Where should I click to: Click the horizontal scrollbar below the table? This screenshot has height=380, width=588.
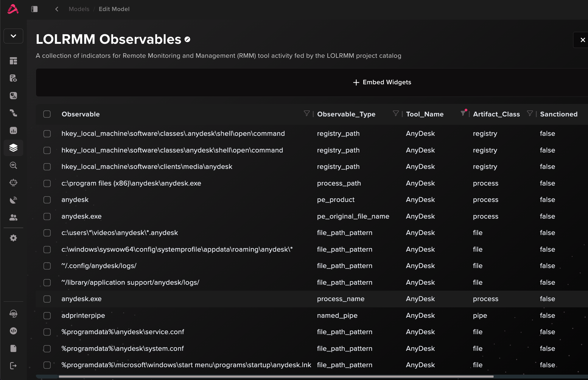(276, 377)
